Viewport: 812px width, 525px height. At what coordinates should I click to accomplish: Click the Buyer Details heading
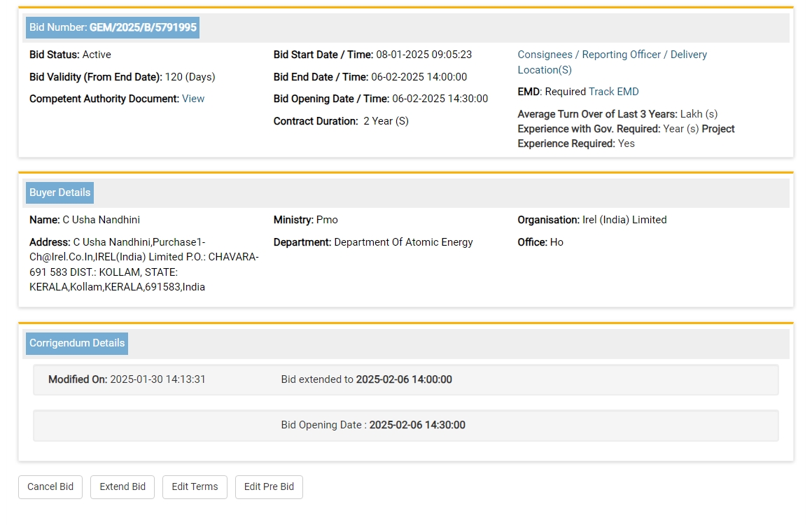pyautogui.click(x=59, y=192)
